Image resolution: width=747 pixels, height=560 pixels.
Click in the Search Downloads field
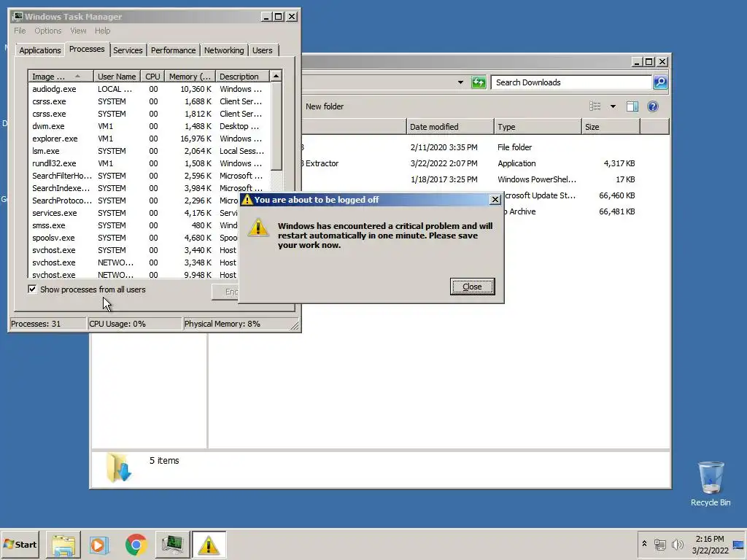[x=572, y=82]
